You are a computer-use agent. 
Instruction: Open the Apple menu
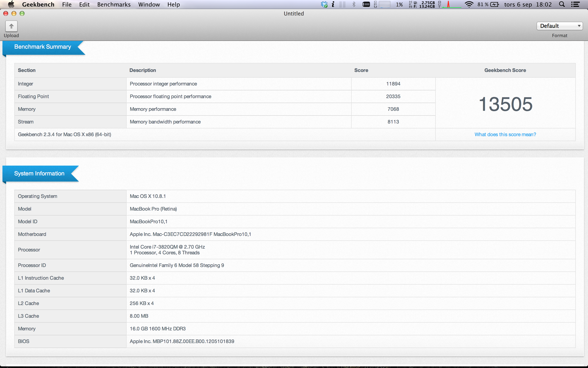click(11, 4)
